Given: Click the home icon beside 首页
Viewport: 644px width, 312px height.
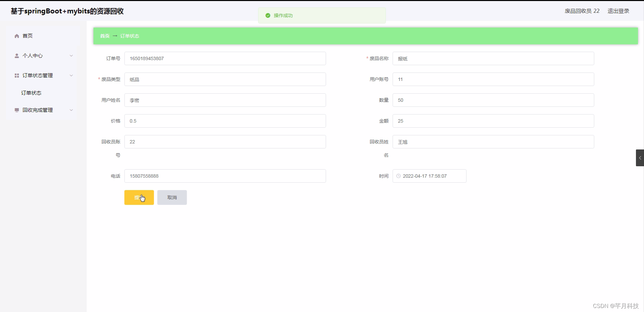Looking at the screenshot, I should 16,36.
